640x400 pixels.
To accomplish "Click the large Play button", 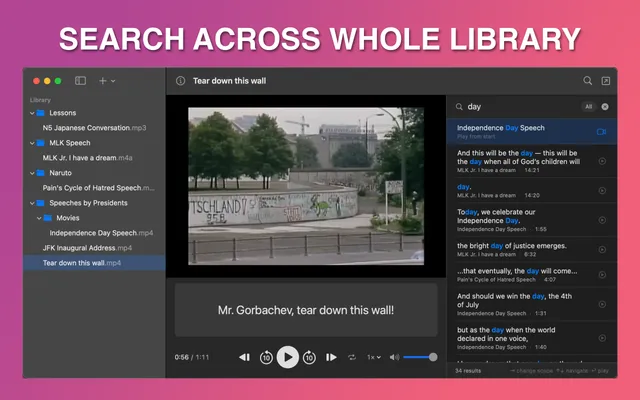I will click(x=288, y=357).
